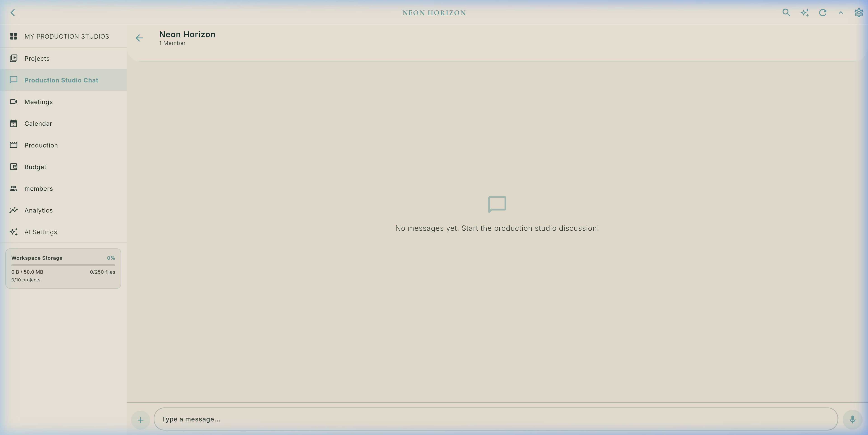868x435 pixels.
Task: Go to the Calendar section
Action: 63,124
